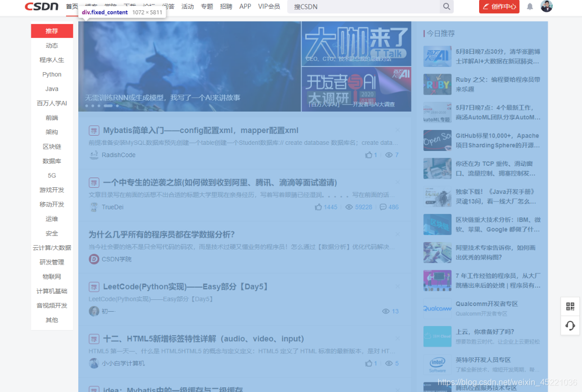Screen dimensions: 582x392
Task: Open Ruby 之父 recommended item
Action: (498, 84)
